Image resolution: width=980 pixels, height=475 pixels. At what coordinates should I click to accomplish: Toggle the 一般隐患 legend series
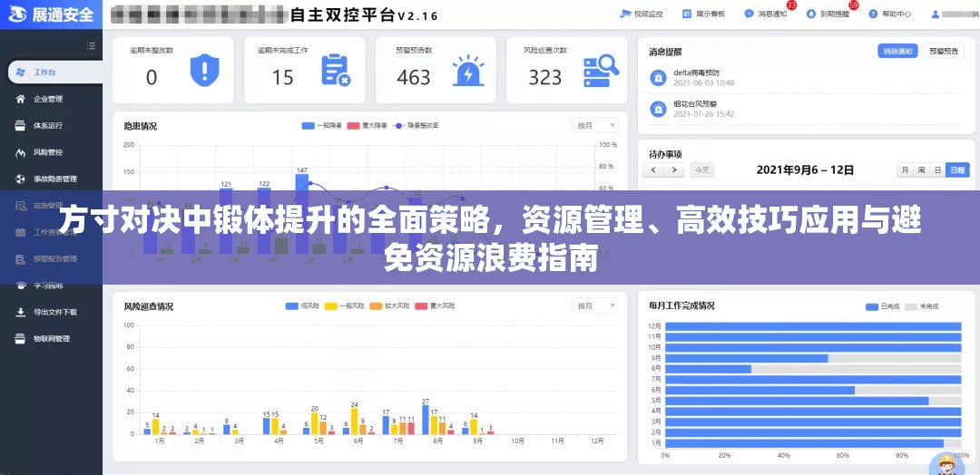click(322, 125)
